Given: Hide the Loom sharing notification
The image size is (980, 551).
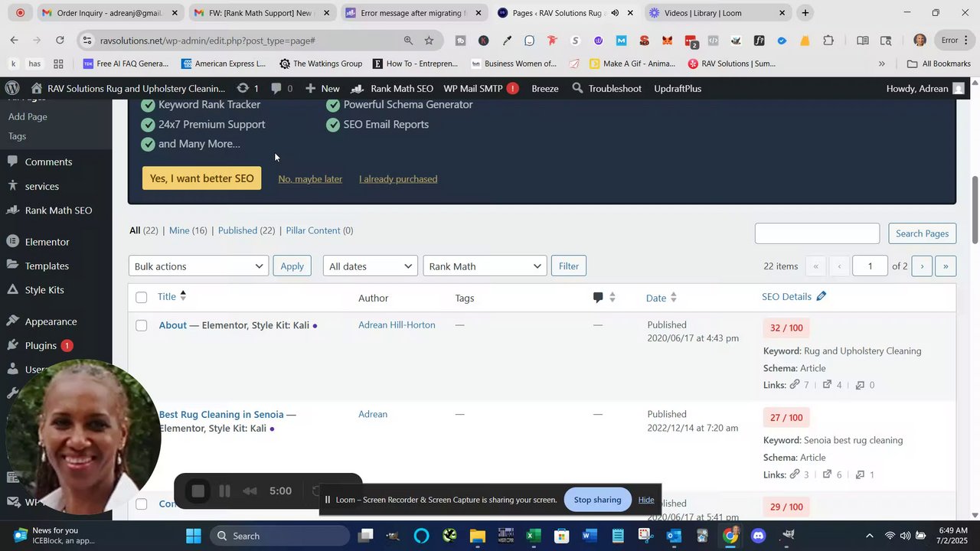Looking at the screenshot, I should click(646, 500).
